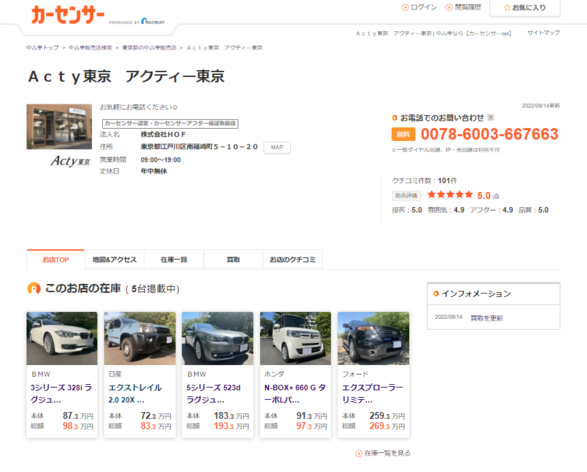This screenshot has width=587, height=472.
Task: Click the 総合評価 label badge
Action: (406, 195)
